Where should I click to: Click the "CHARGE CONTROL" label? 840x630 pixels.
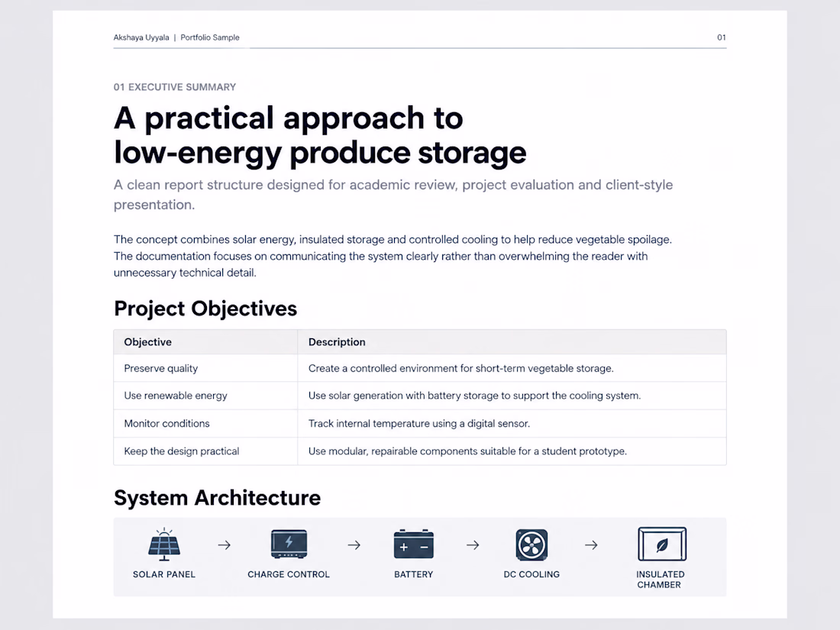coord(288,574)
